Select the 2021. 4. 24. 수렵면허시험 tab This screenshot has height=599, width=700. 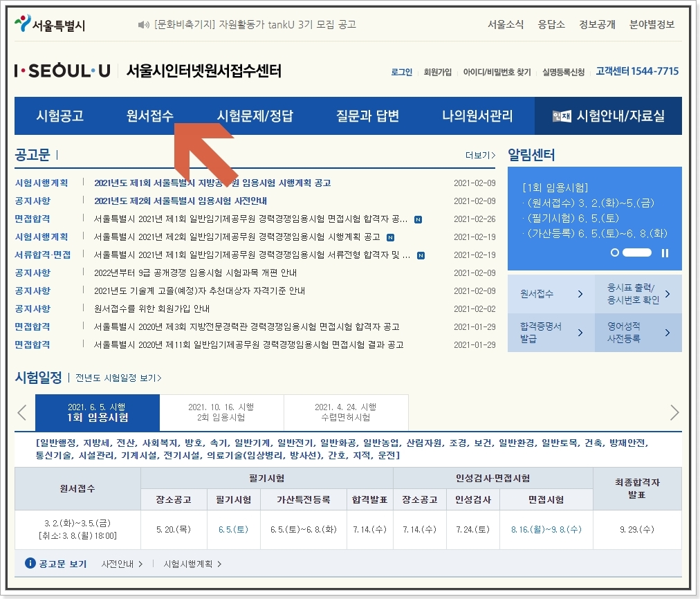346,412
